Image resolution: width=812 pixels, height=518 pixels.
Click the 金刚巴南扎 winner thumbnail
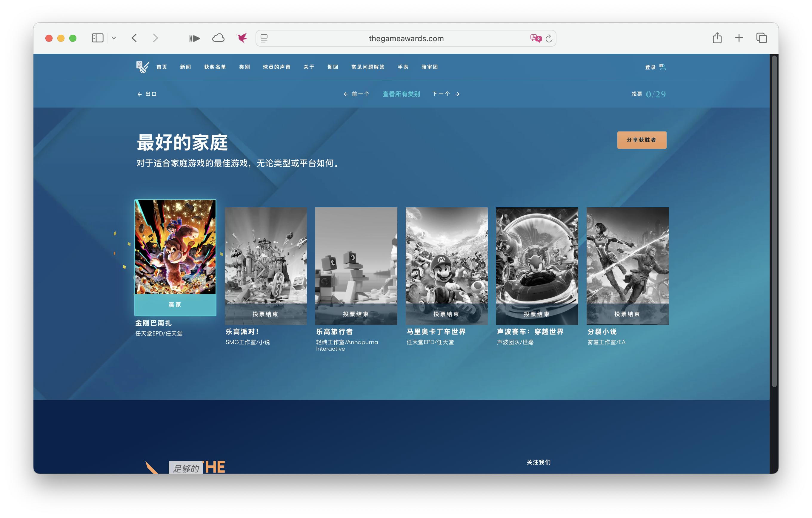[x=175, y=248]
